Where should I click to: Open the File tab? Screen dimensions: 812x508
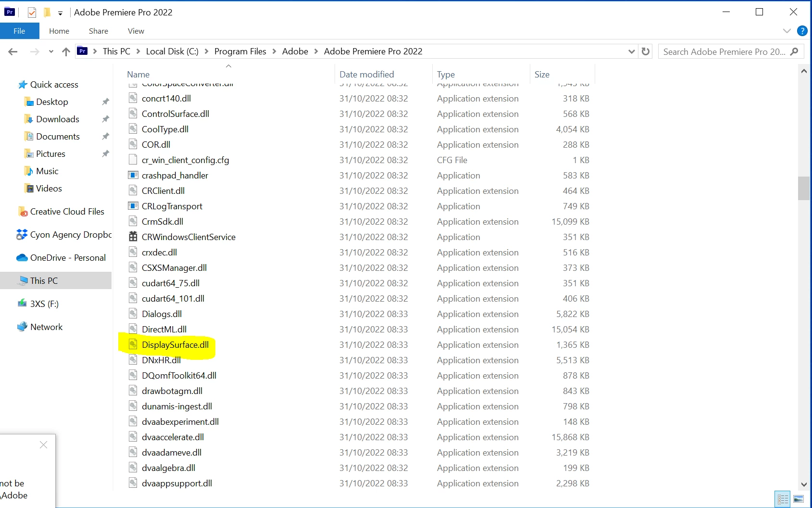click(x=19, y=31)
